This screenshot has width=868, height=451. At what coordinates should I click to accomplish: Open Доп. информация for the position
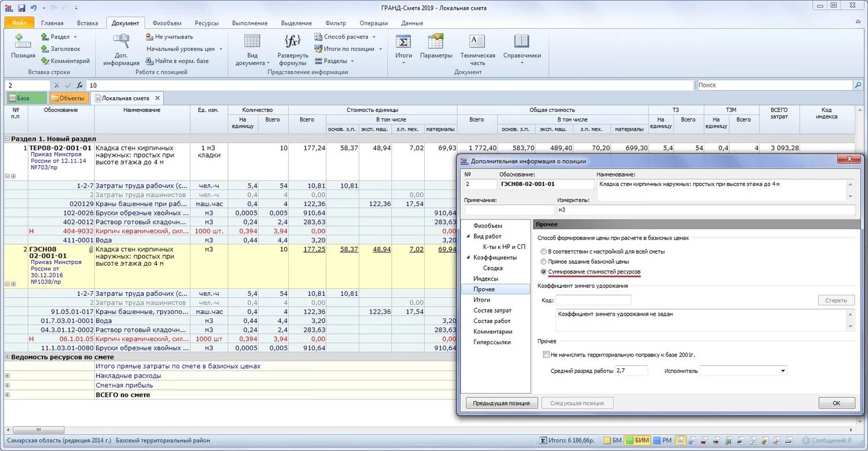click(x=122, y=50)
